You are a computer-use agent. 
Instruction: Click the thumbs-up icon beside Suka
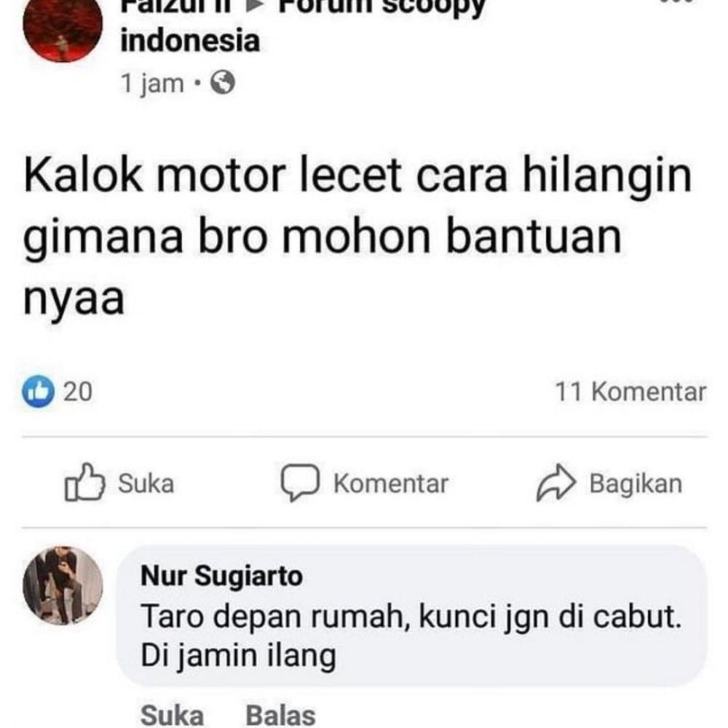[84, 483]
